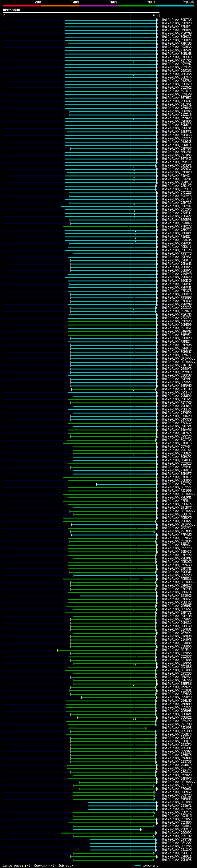
Task: Open hit UniRef100_B9RTG6
Action: tap(177, 20)
